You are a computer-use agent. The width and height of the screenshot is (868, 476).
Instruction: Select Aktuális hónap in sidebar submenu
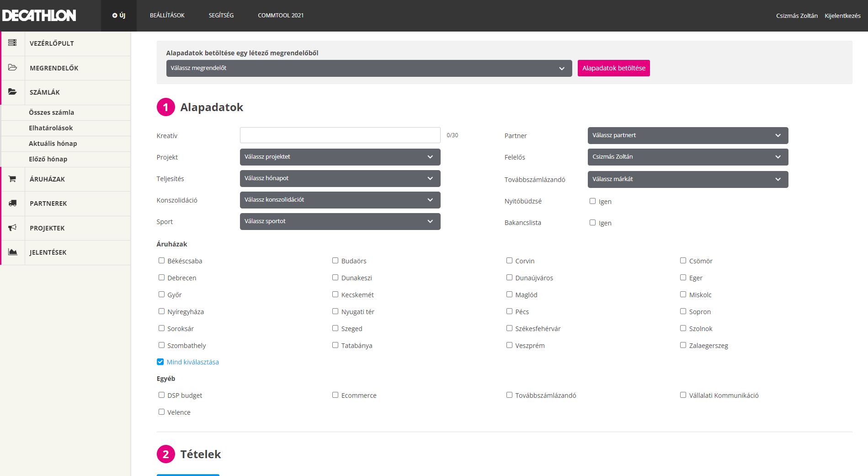[53, 144]
